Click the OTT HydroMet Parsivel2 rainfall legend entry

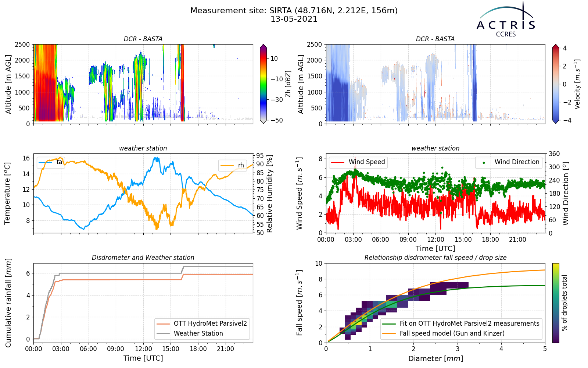click(x=202, y=323)
